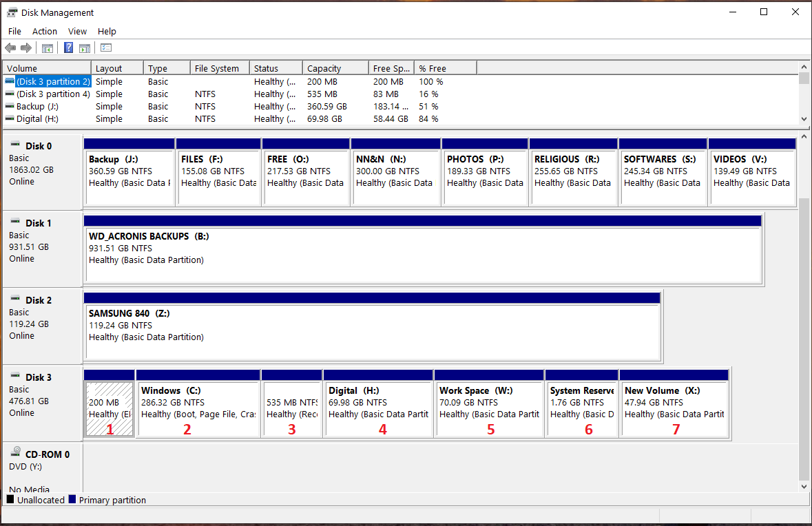The height and width of the screenshot is (526, 812).
Task: Open the Action menu
Action: 45,32
